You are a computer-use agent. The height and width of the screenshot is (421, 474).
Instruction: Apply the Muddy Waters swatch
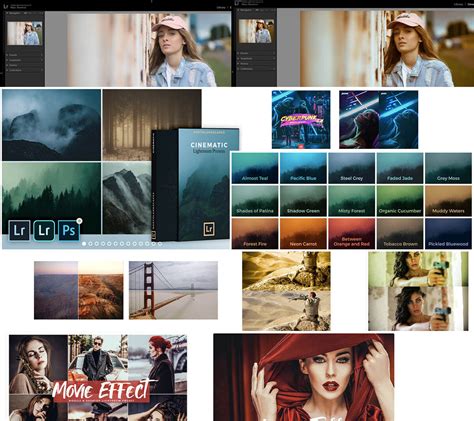click(x=448, y=201)
